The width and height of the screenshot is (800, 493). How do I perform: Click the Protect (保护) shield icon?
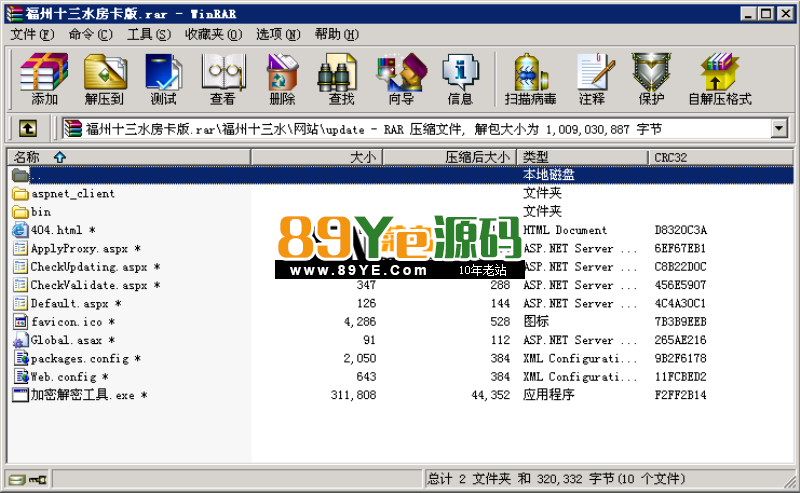tap(652, 79)
